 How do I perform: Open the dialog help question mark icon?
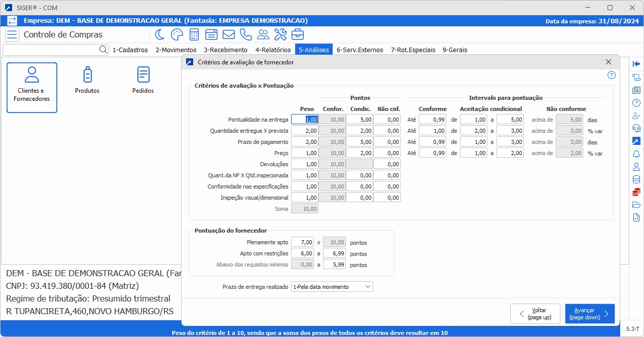[611, 75]
